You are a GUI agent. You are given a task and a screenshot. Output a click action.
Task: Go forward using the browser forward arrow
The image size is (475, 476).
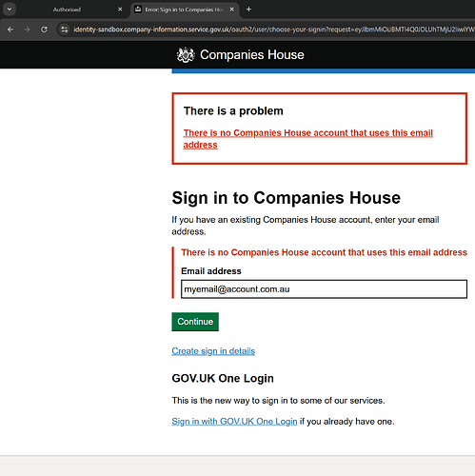(x=27, y=30)
